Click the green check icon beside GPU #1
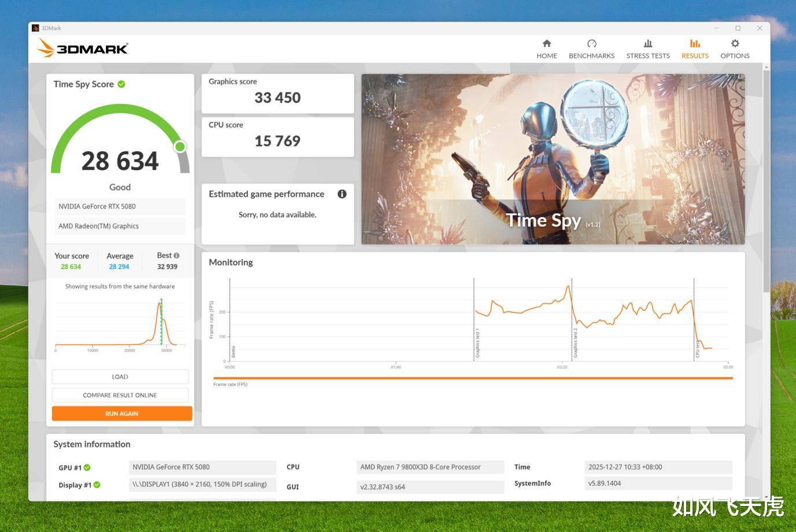The image size is (796, 532). (87, 467)
